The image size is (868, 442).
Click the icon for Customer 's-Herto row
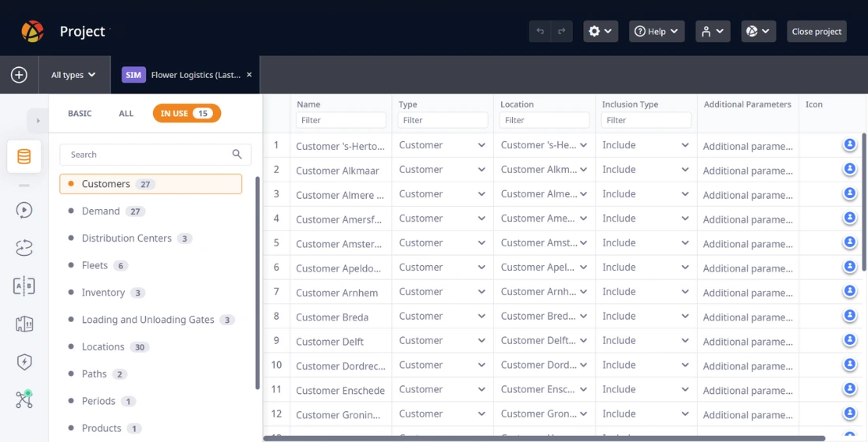click(850, 144)
